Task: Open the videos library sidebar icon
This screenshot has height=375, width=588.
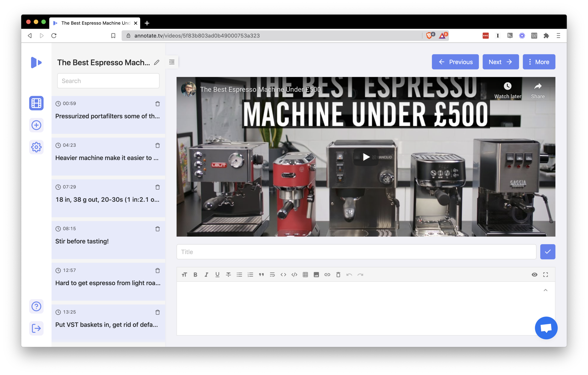Action: coord(36,103)
